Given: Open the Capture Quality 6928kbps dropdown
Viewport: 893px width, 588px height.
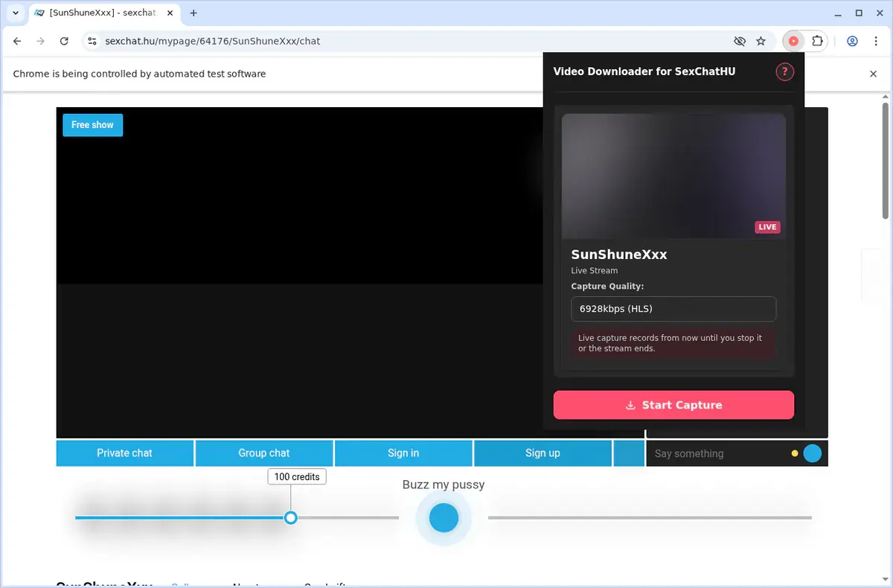Looking at the screenshot, I should coord(673,309).
